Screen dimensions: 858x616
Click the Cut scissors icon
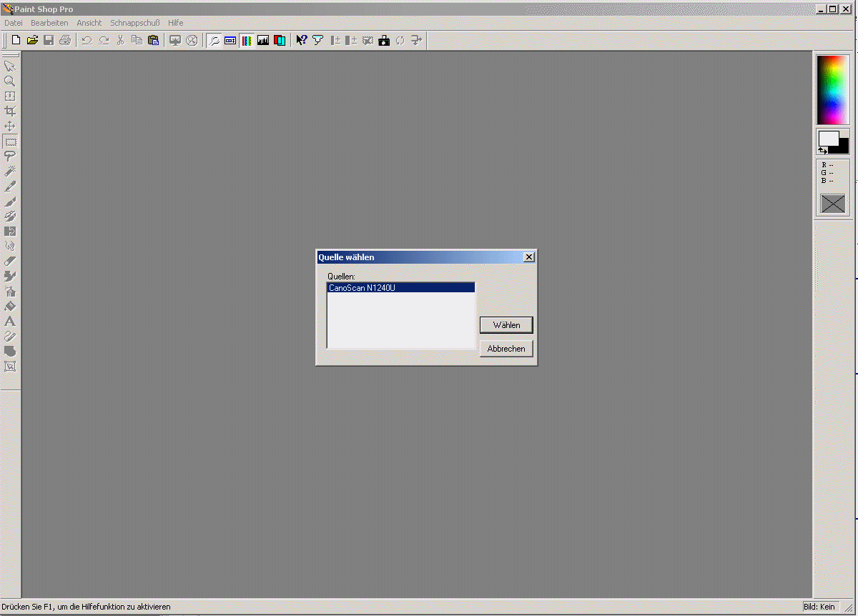(120, 41)
